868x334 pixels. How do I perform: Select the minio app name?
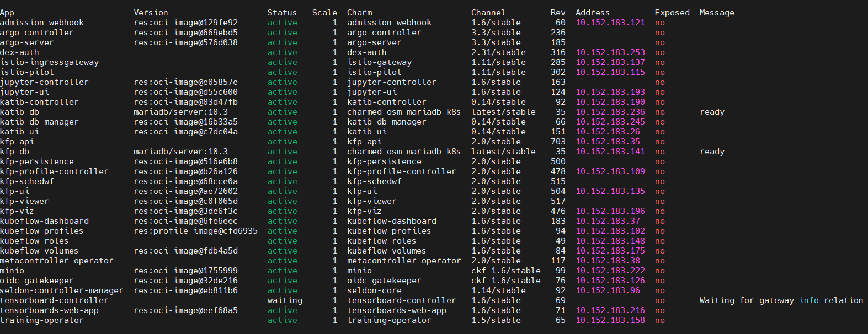point(12,271)
